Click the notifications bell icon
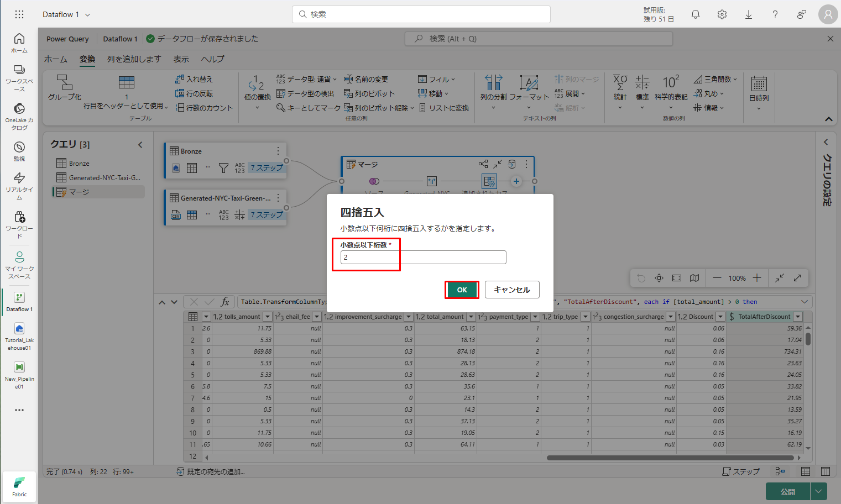Viewport: 841px width, 504px height. (696, 15)
